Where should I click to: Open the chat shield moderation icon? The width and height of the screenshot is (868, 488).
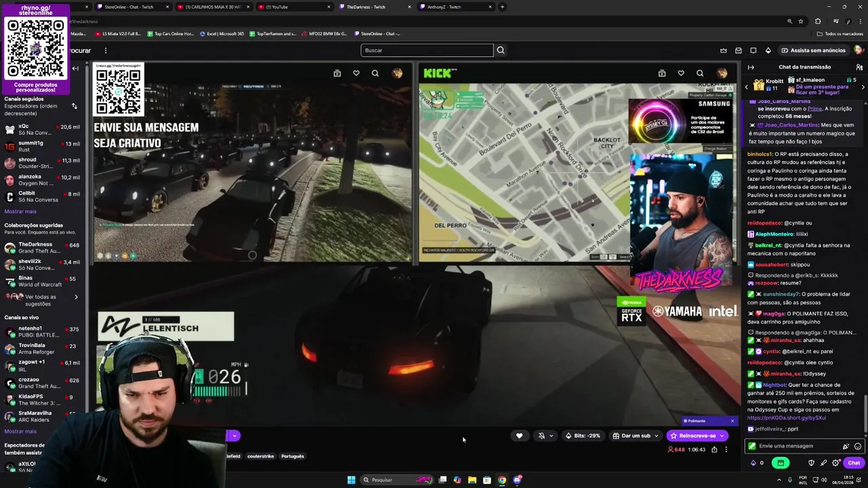click(811, 463)
